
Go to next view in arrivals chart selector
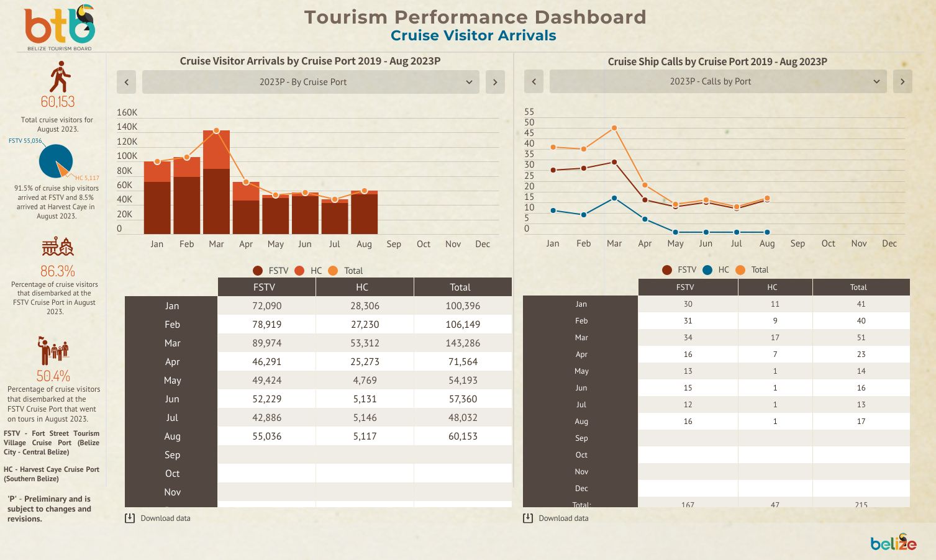pyautogui.click(x=495, y=82)
